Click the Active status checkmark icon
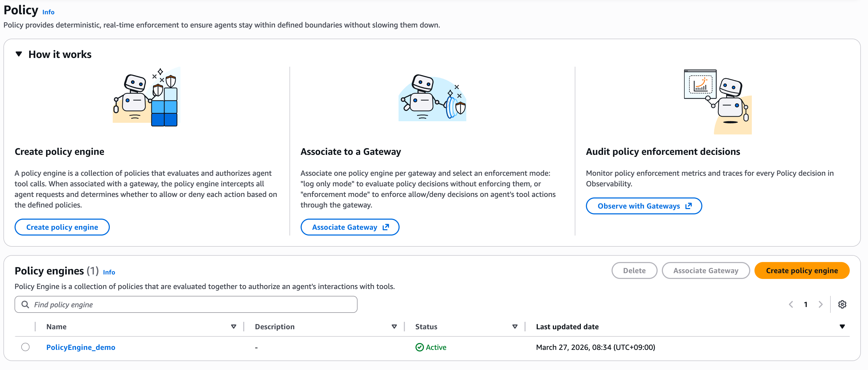Image resolution: width=868 pixels, height=370 pixels. pyautogui.click(x=419, y=348)
